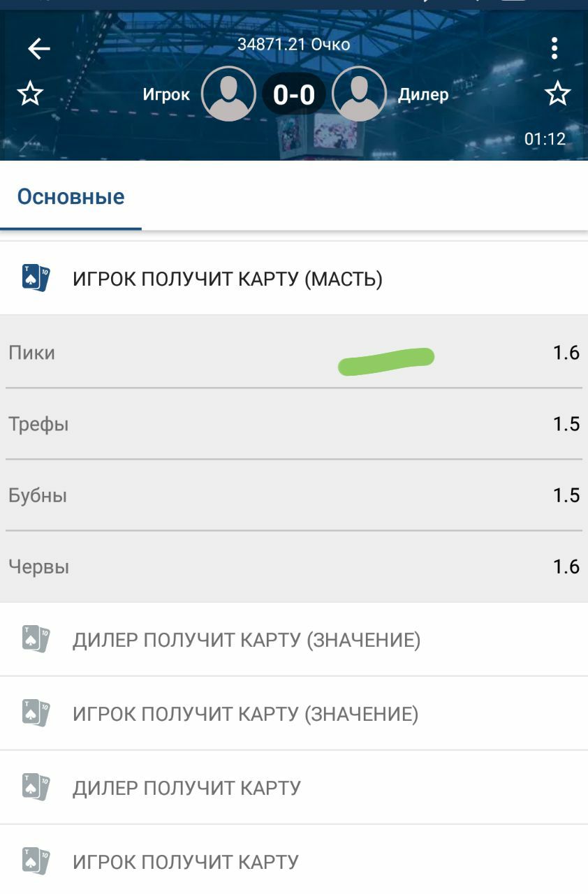This screenshot has width=588, height=894.
Task: Open the three-dot options menu
Action: [554, 48]
